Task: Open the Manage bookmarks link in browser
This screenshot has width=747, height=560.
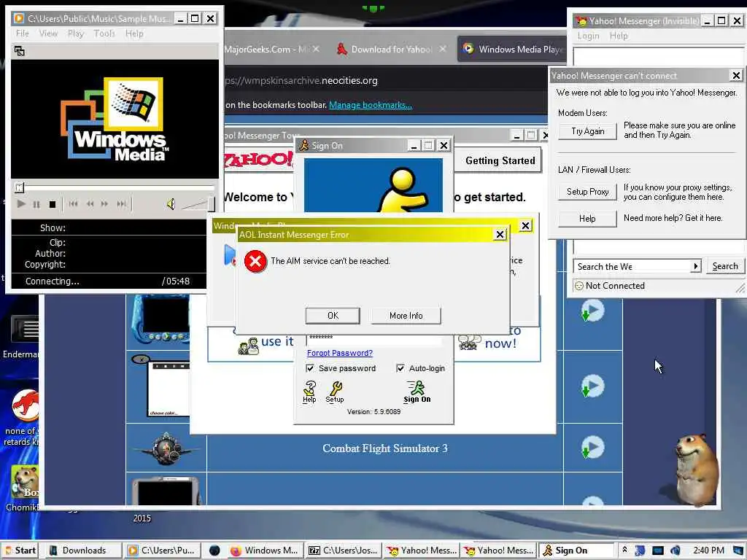Action: (371, 105)
